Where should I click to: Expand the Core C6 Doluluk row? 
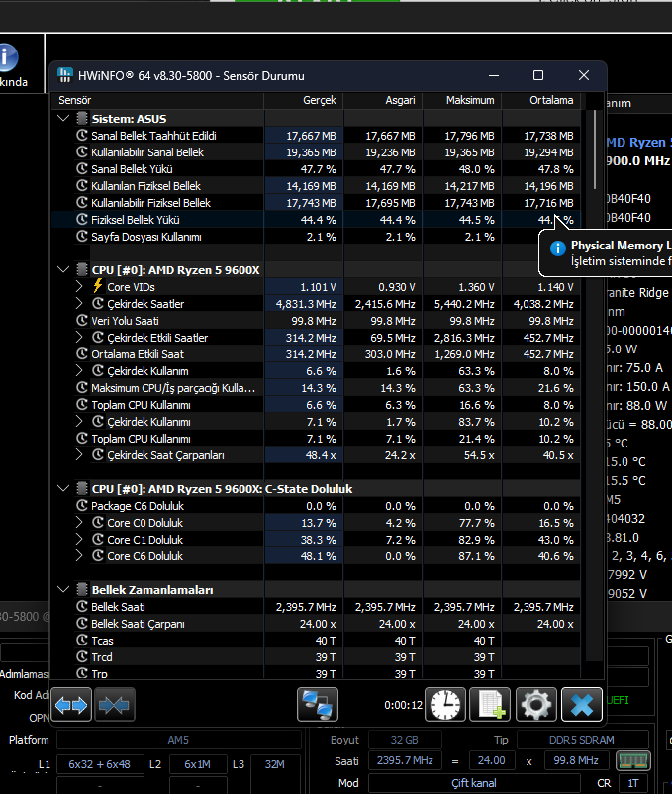point(79,556)
